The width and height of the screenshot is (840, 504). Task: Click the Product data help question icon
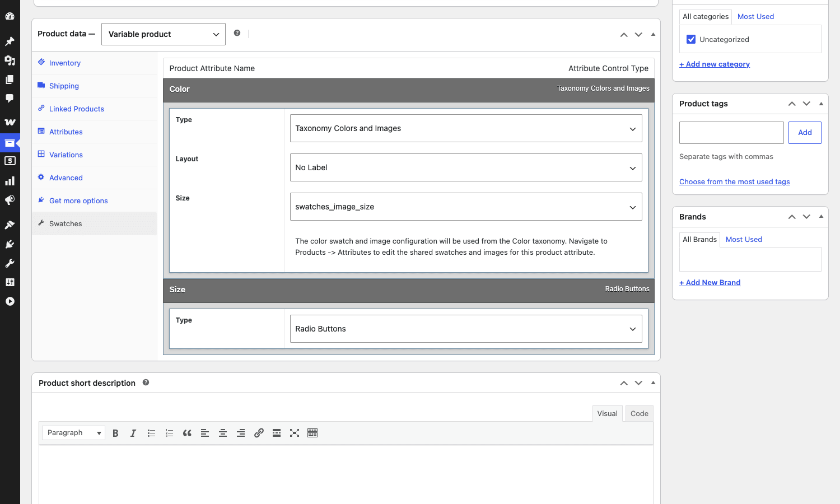click(237, 33)
